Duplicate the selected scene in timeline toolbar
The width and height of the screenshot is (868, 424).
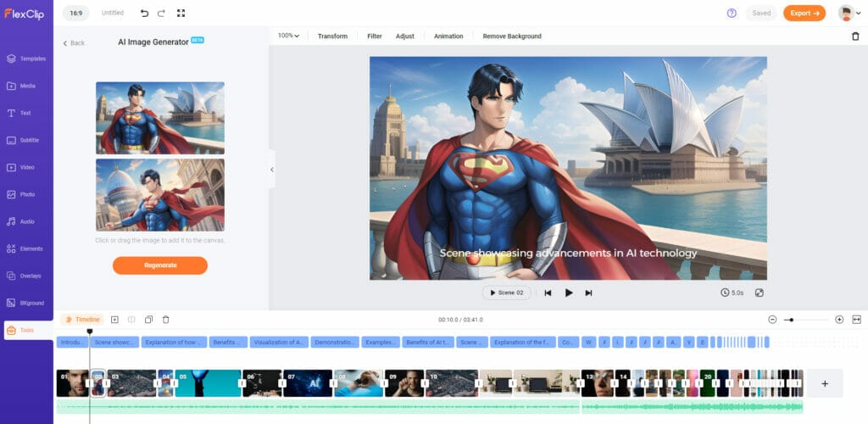pos(148,320)
